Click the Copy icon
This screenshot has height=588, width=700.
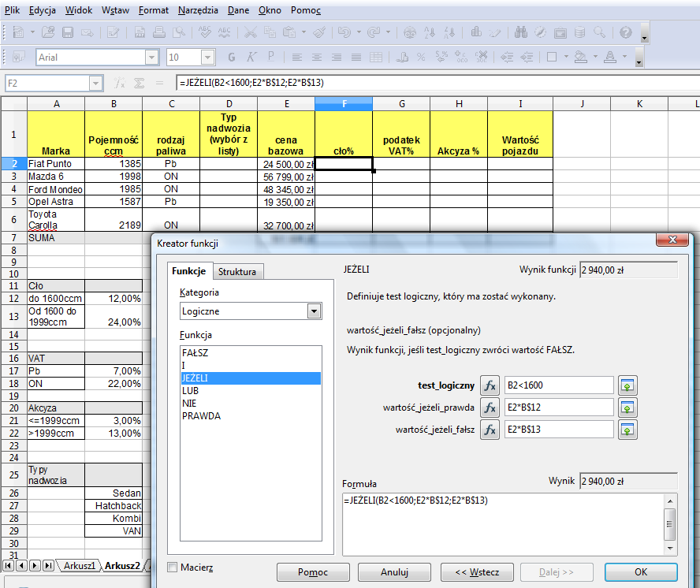click(270, 32)
